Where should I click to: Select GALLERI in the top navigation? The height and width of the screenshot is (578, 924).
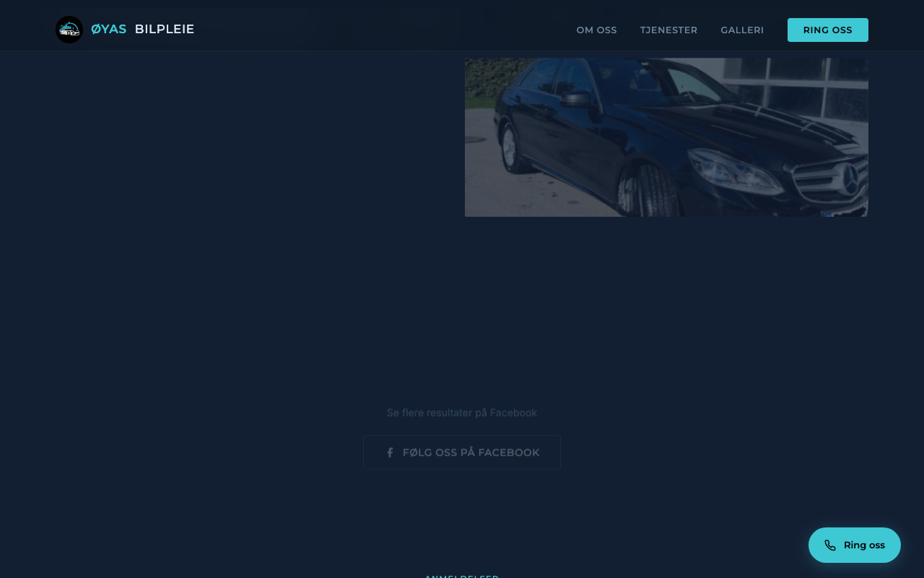[x=742, y=30]
